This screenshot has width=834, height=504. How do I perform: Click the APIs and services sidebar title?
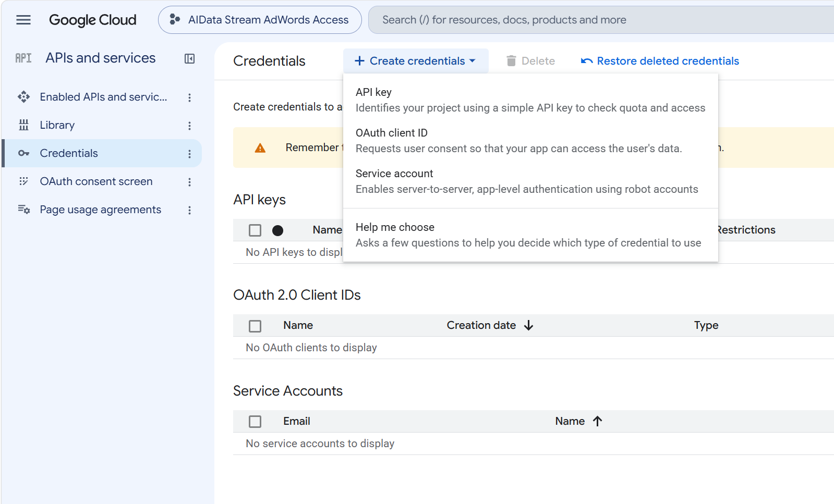pyautogui.click(x=101, y=58)
